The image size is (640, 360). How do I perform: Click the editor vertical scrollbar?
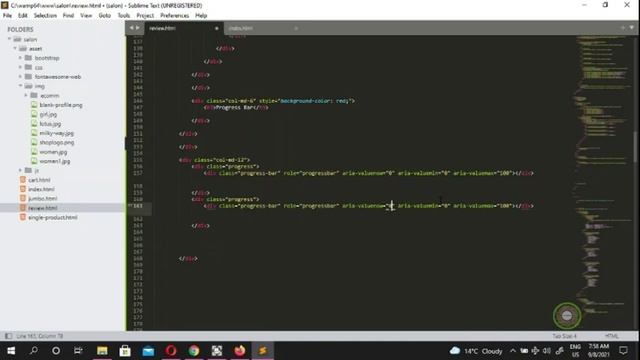(x=635, y=147)
